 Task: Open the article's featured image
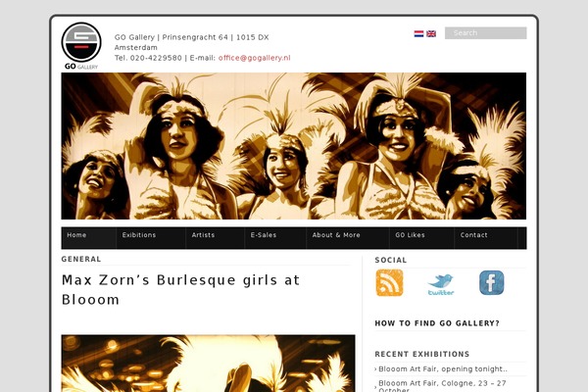(x=208, y=364)
